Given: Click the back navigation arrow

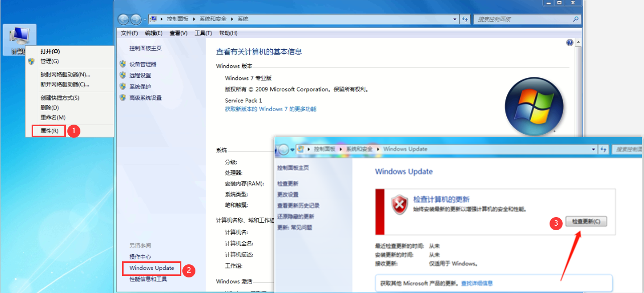Looking at the screenshot, I should (x=123, y=19).
